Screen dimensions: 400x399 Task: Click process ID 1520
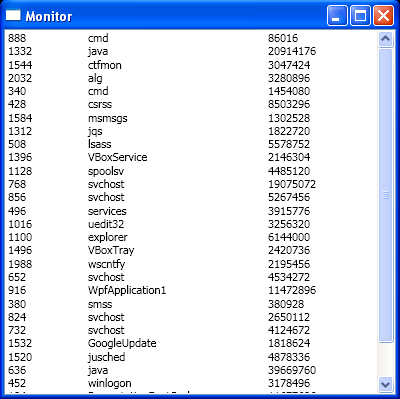[20, 357]
